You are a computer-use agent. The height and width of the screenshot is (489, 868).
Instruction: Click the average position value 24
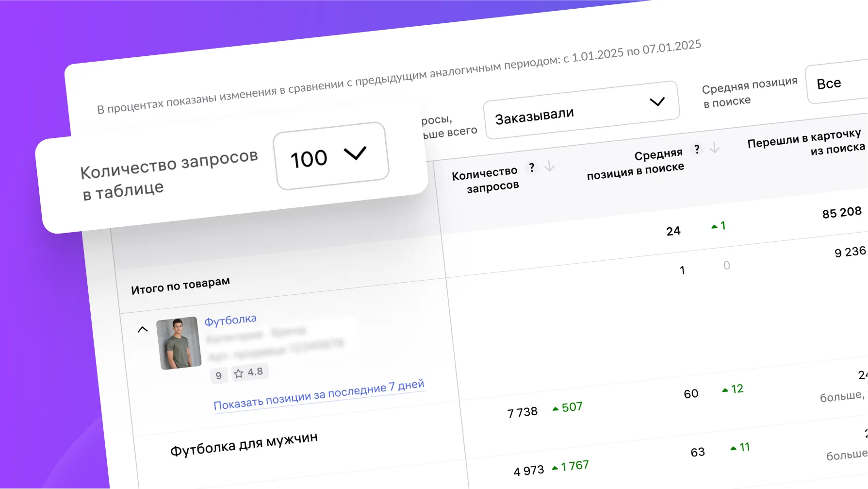[673, 231]
